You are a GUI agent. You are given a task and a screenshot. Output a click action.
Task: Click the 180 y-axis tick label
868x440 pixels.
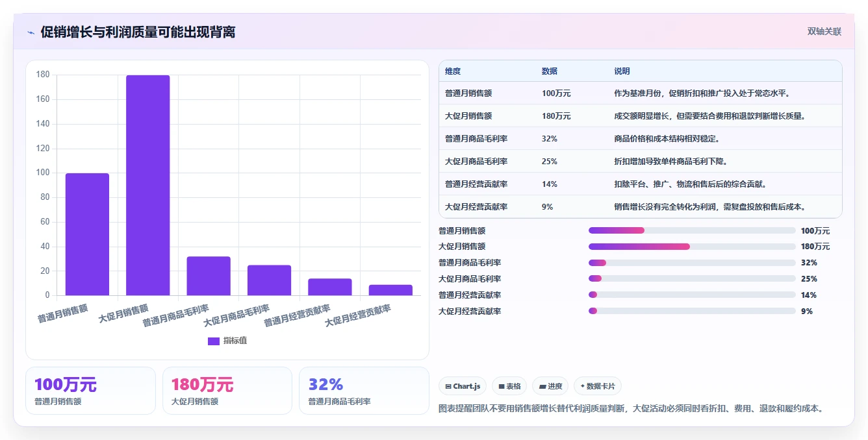click(x=43, y=75)
